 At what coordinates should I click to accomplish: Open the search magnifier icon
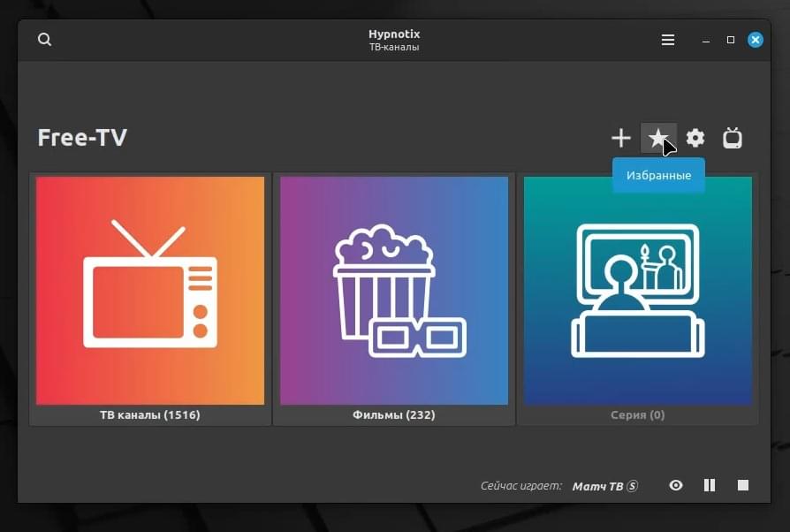point(44,39)
